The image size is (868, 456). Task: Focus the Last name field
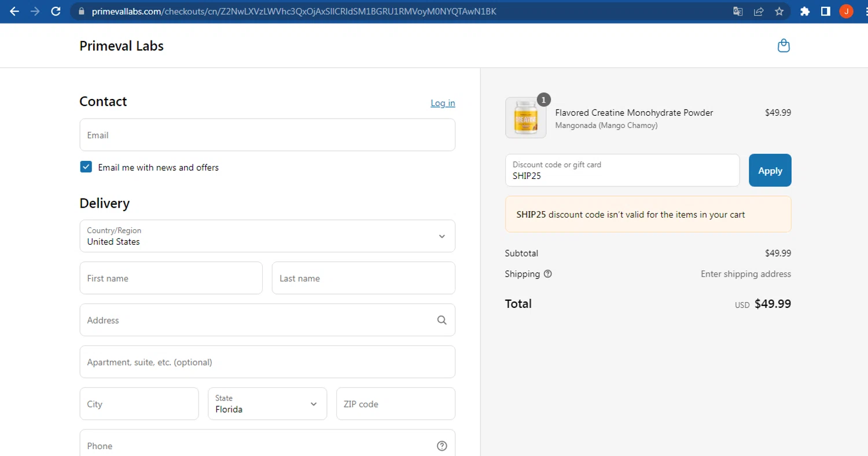click(x=363, y=278)
